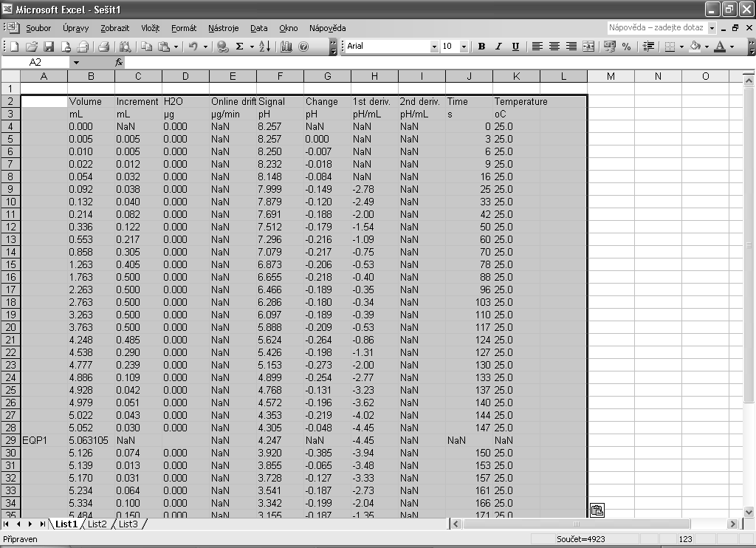Go to first sheet tab navigation arrow
Image resolution: width=756 pixels, height=548 pixels.
coord(6,524)
